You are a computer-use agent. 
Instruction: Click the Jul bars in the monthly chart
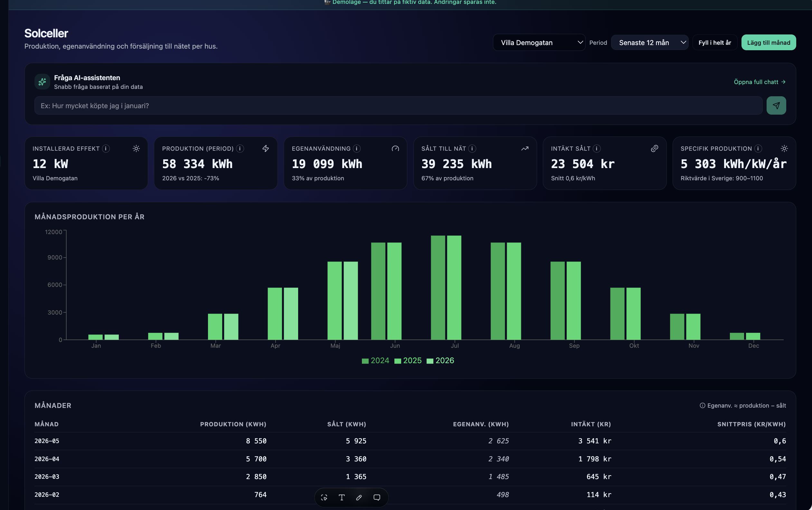click(x=446, y=288)
